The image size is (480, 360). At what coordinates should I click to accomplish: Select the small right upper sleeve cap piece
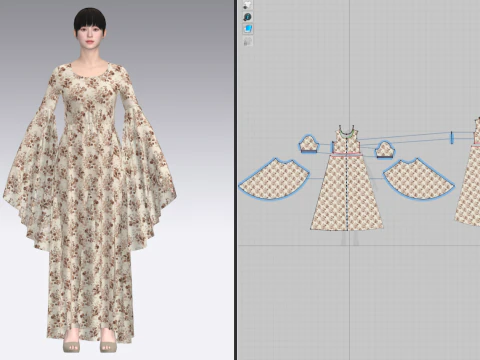point(385,150)
